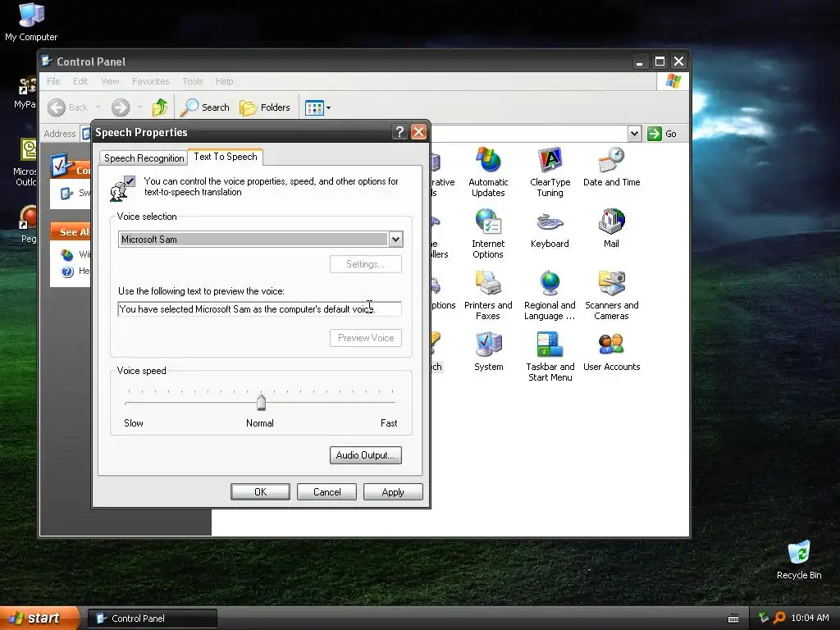Click the Forward arrow toolbar button
Screen dimensions: 840x630
click(121, 107)
